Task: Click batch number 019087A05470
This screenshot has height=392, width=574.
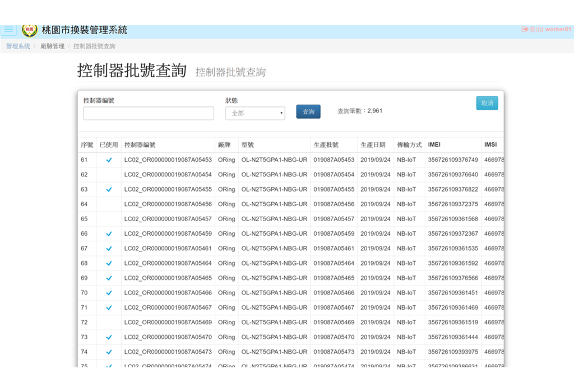Action: pos(334,337)
